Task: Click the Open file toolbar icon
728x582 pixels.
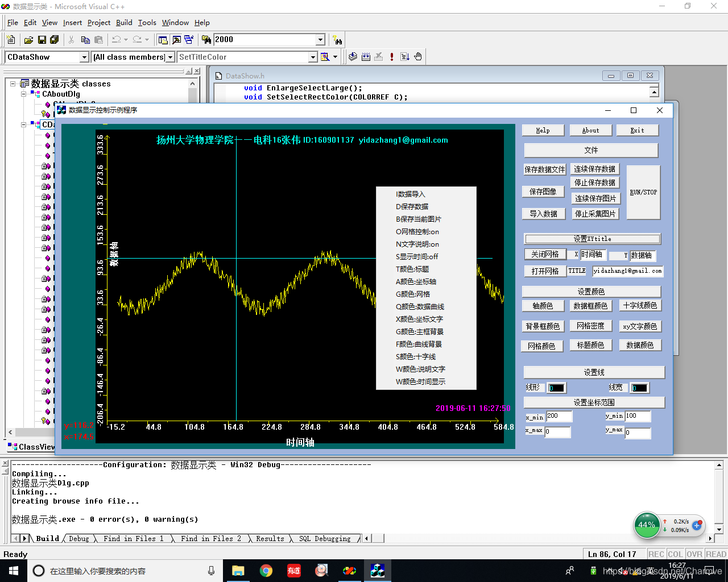Action: click(x=28, y=40)
